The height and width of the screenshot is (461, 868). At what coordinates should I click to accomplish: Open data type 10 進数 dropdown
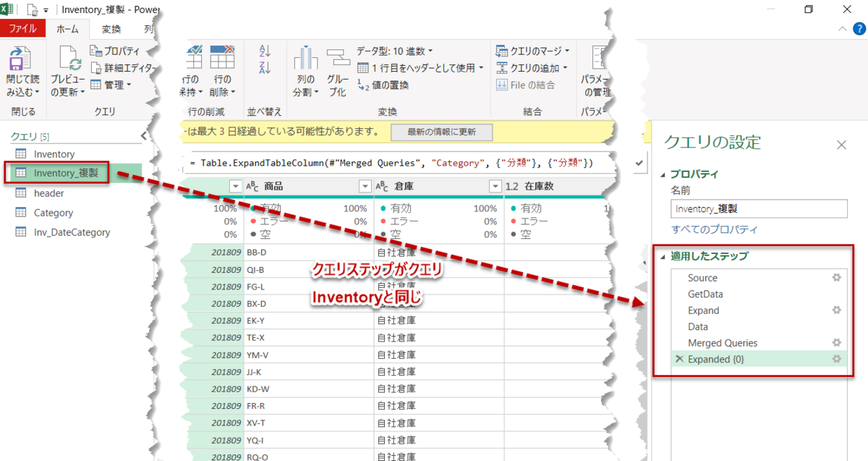[395, 51]
